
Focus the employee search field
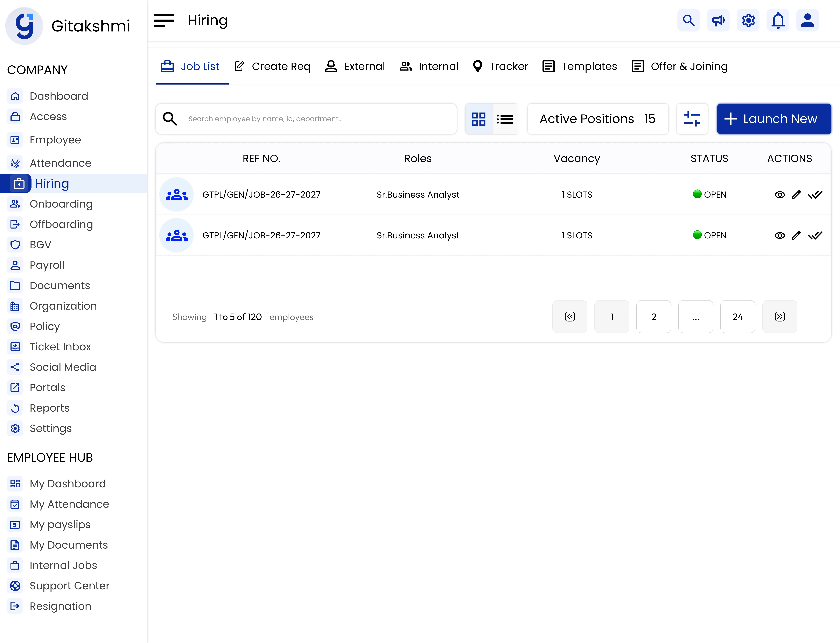point(306,119)
